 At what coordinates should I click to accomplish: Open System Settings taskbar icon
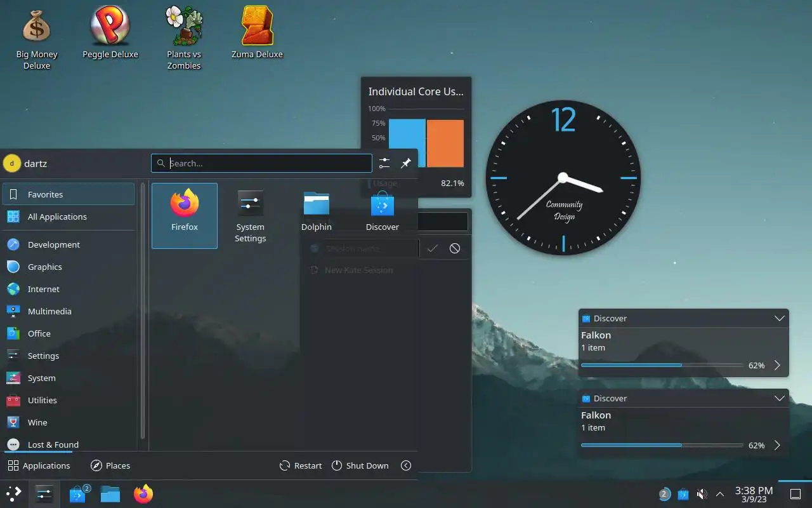point(44,493)
